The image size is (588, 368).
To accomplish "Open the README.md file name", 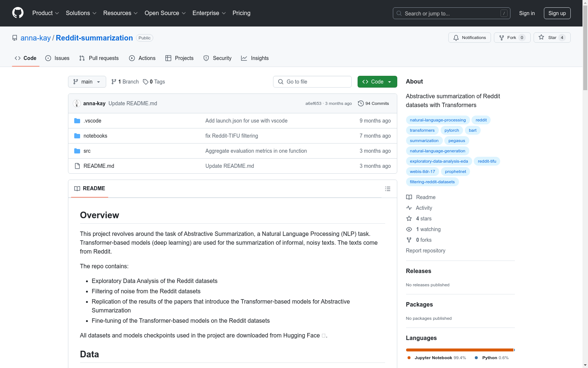I will tap(99, 166).
